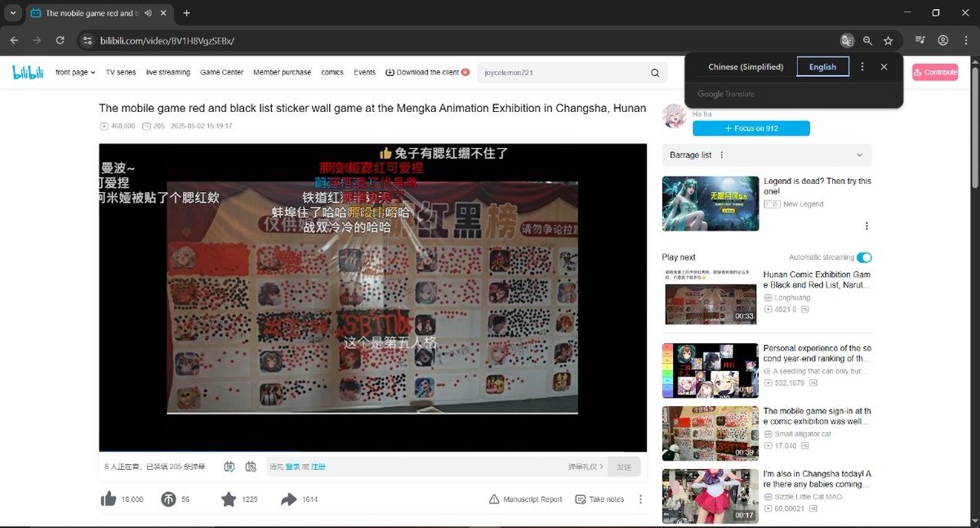Select English translate tab
Viewport: 980px width, 528px height.
coord(822,67)
